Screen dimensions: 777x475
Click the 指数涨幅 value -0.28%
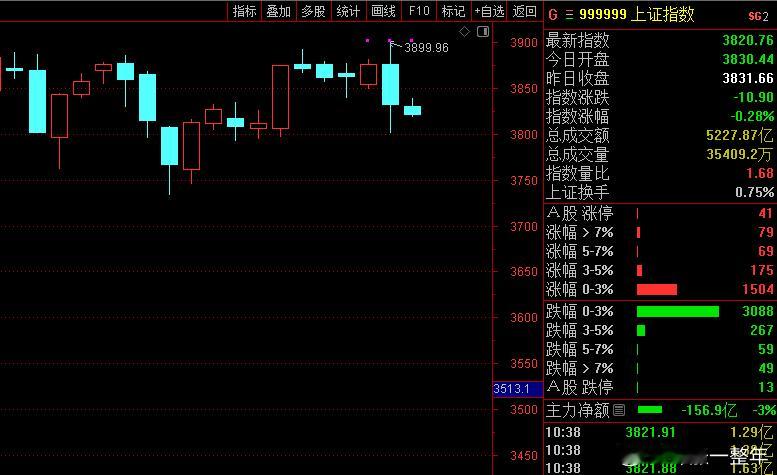752,116
